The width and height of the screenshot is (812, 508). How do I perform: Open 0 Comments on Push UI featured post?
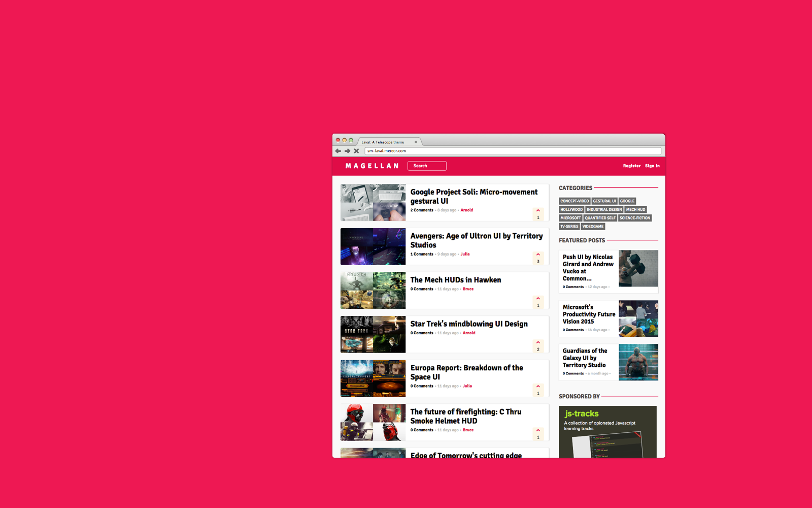pos(573,287)
